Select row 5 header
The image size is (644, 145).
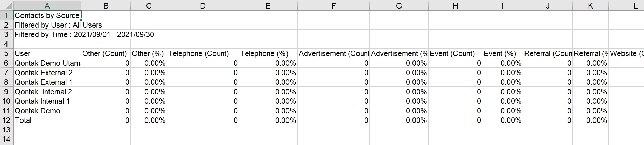pyautogui.click(x=6, y=54)
